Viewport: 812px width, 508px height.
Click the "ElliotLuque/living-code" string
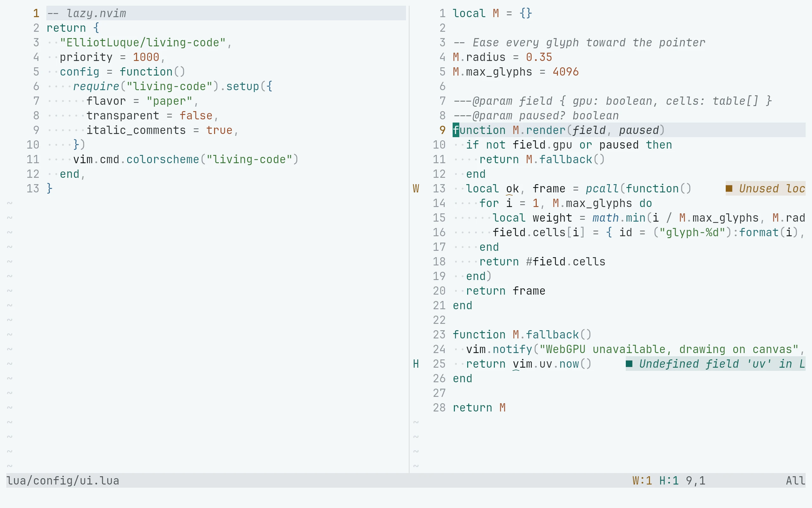click(143, 42)
